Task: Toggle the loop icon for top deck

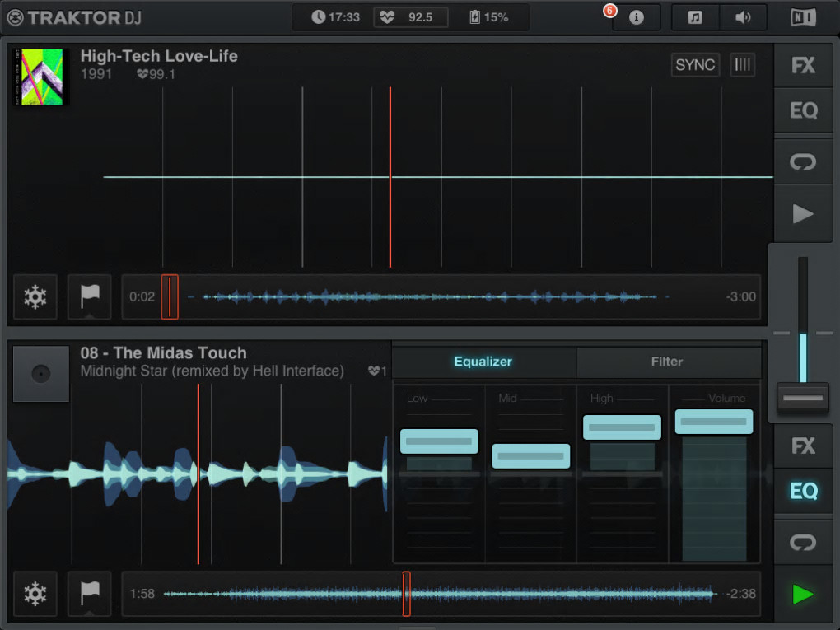Action: pyautogui.click(x=803, y=161)
